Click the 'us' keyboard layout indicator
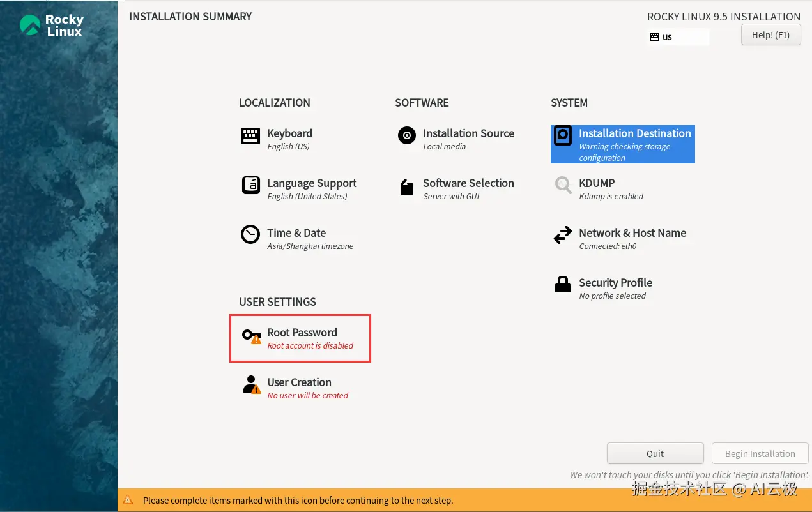 click(678, 37)
